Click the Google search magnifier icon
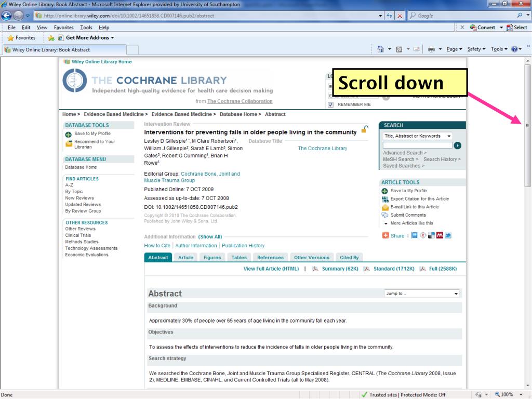Image resolution: width=532 pixels, height=399 pixels. [x=520, y=16]
